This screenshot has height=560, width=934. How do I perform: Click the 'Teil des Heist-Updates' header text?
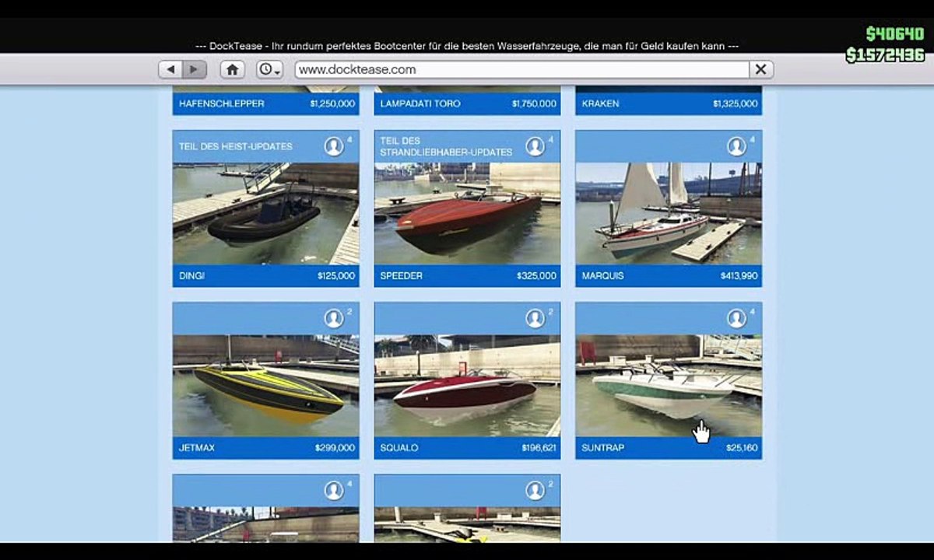pos(236,146)
